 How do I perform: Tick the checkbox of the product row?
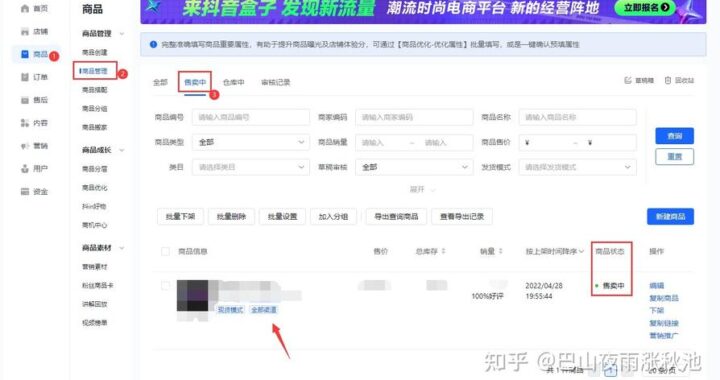[165, 285]
